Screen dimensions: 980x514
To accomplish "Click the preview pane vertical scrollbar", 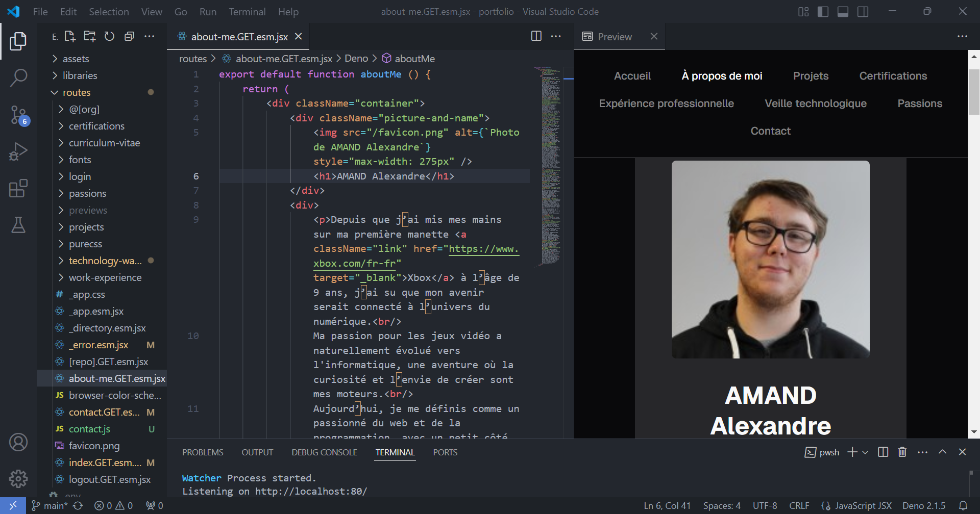I will pos(974,92).
